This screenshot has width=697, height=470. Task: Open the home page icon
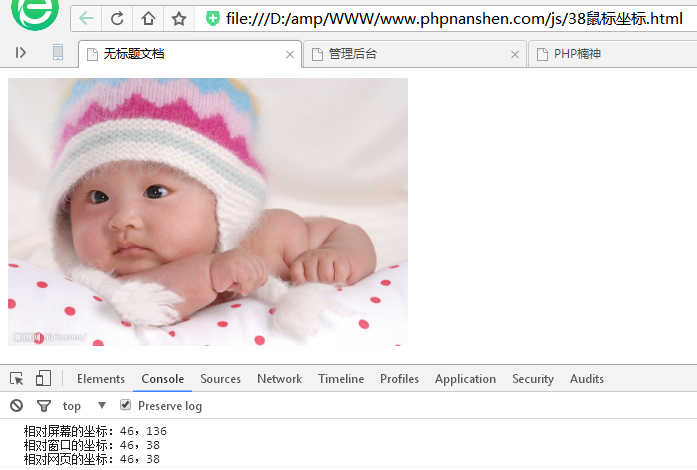pyautogui.click(x=148, y=19)
